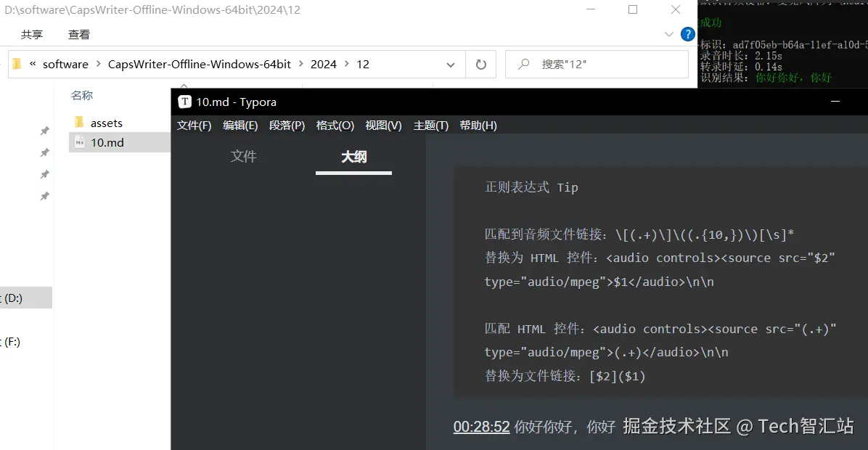Unpin the first Quick Access item
The width and height of the screenshot is (868, 450).
point(44,131)
